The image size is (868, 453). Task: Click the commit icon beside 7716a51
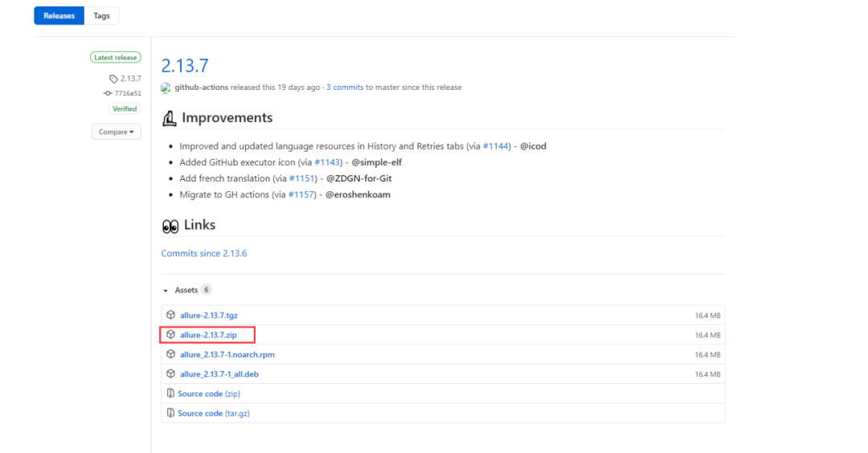click(108, 93)
